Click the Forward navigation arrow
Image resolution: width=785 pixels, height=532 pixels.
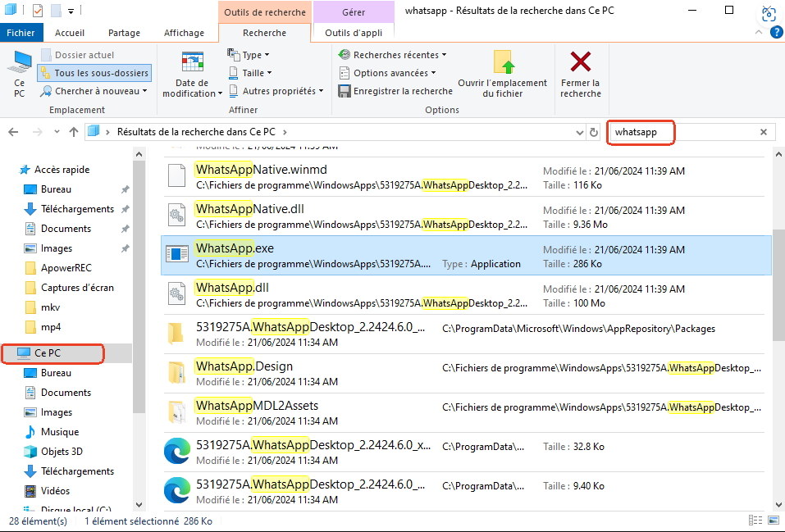point(38,132)
